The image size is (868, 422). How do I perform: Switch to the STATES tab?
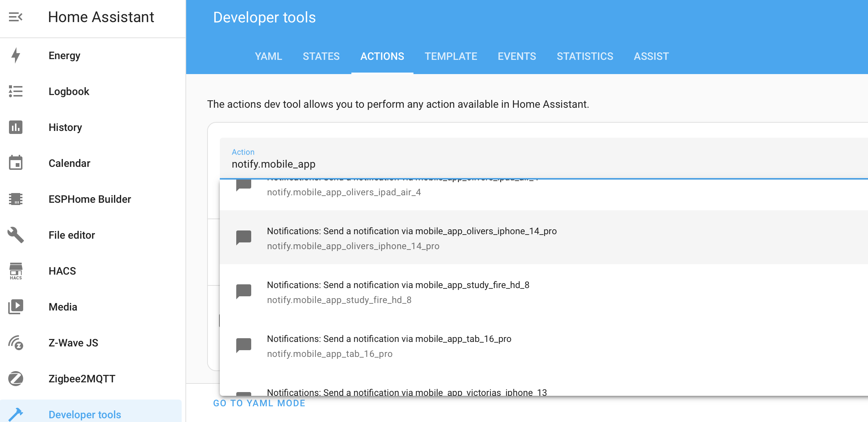[321, 56]
